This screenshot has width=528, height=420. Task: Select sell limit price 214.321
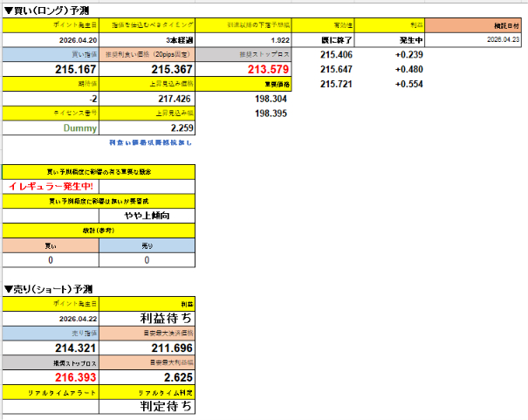51,348
